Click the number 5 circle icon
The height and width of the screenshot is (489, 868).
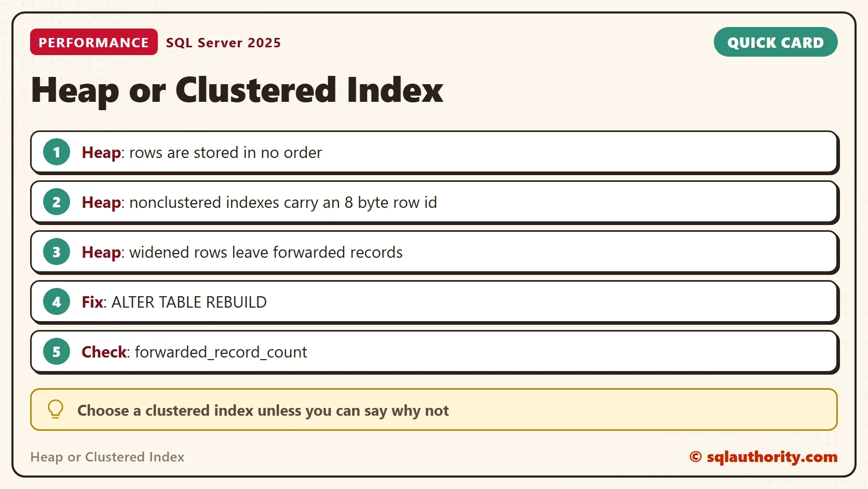click(x=57, y=352)
